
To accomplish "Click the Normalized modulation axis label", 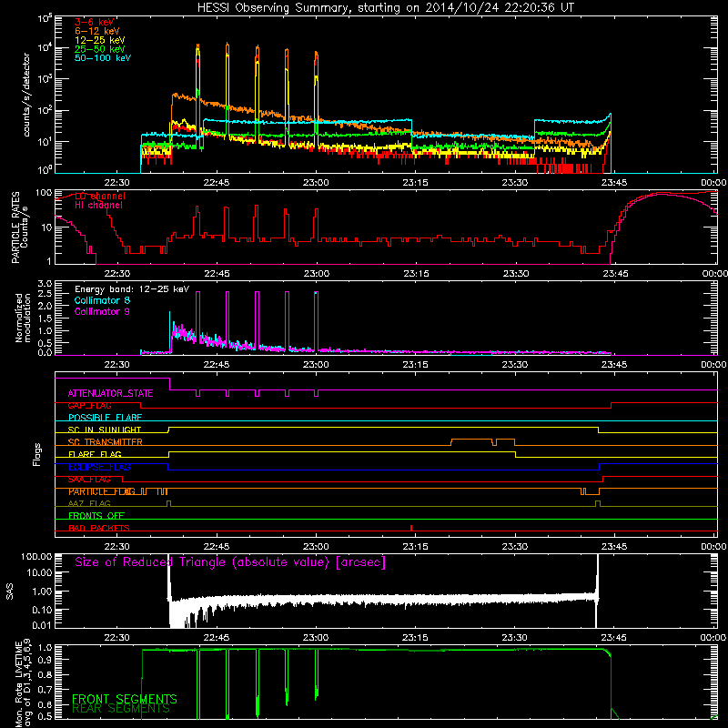I will 23,318.
